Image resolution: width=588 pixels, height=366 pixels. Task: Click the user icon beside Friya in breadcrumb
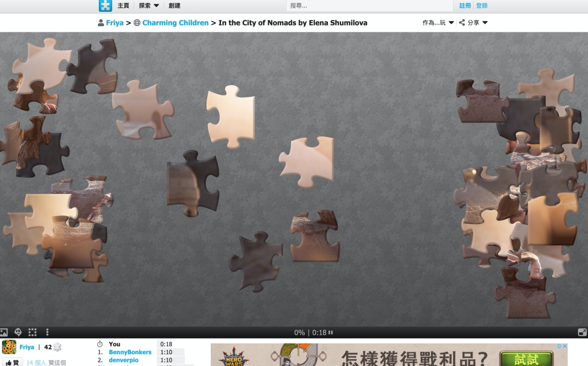pyautogui.click(x=101, y=23)
